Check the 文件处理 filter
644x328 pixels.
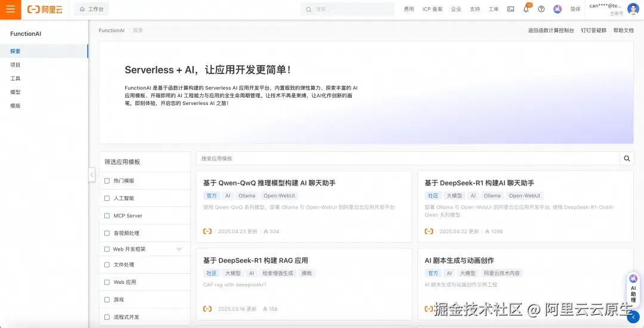click(x=107, y=265)
